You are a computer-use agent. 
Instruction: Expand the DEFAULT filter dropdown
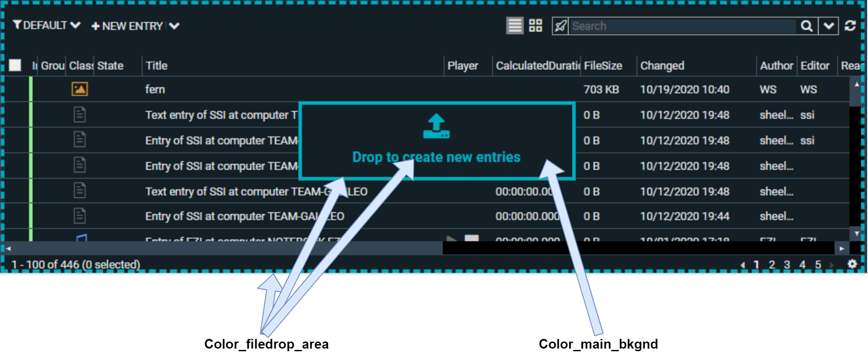[76, 25]
